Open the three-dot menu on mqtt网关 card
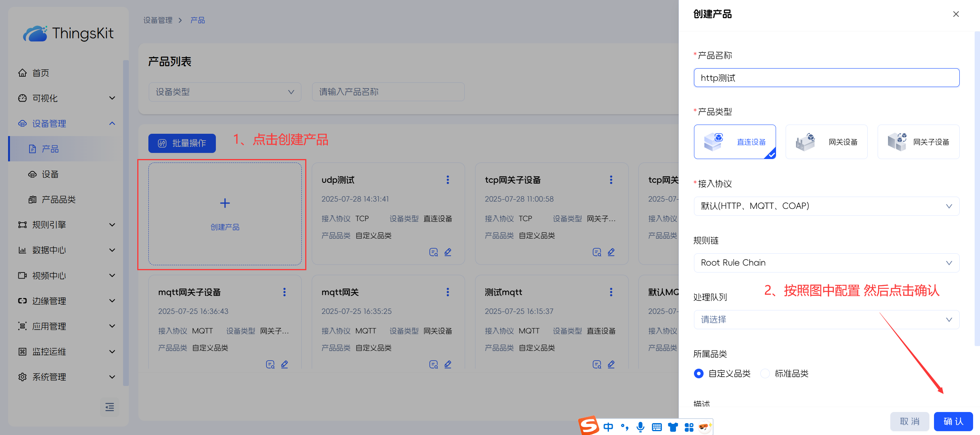980x435 pixels. click(447, 292)
